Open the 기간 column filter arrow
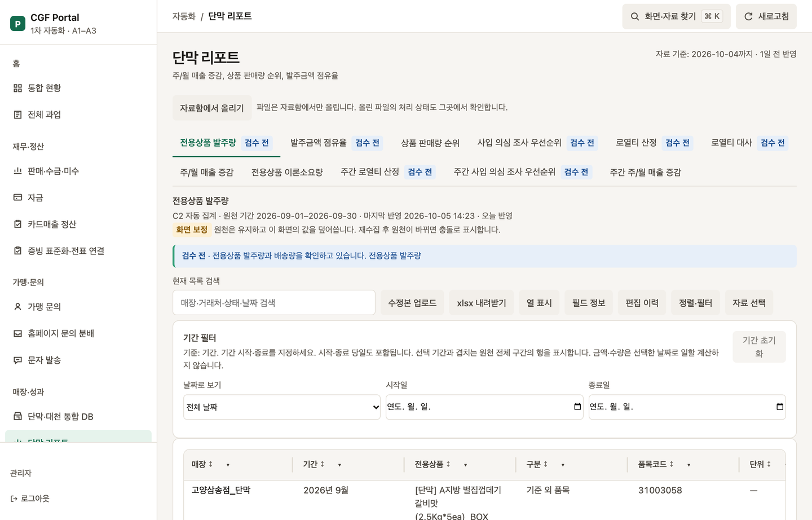 point(339,465)
